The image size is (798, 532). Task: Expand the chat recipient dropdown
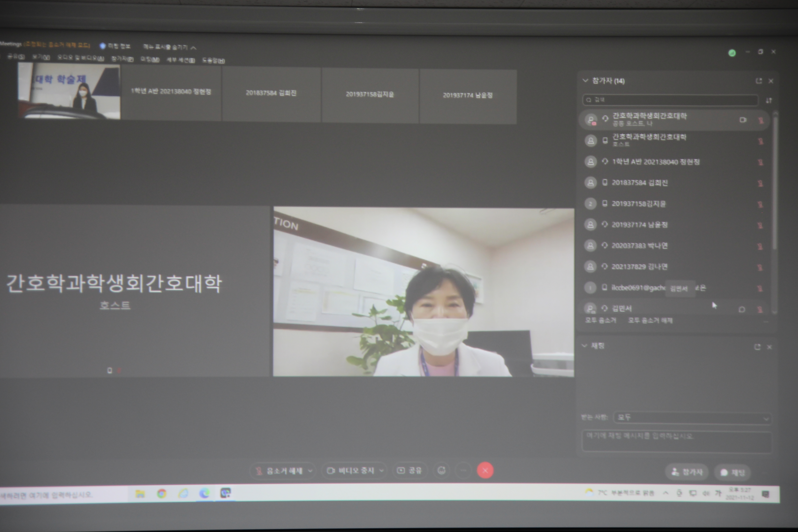(x=692, y=418)
